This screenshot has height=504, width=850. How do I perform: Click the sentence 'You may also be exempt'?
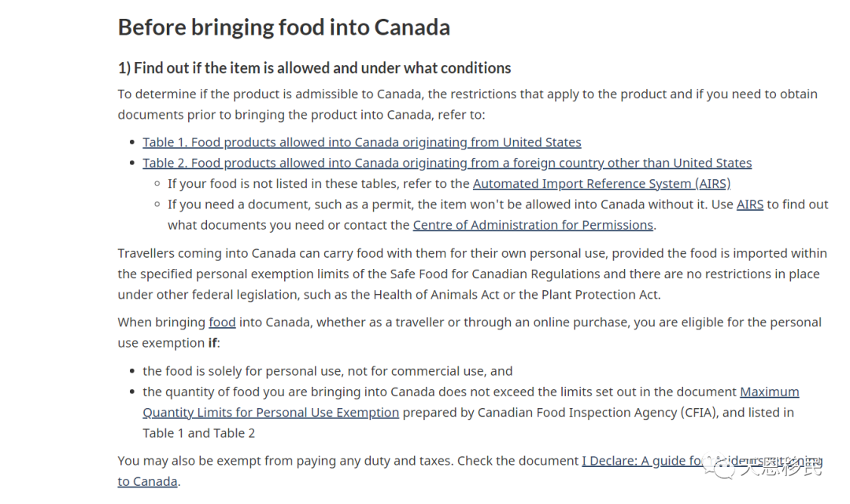348,461
